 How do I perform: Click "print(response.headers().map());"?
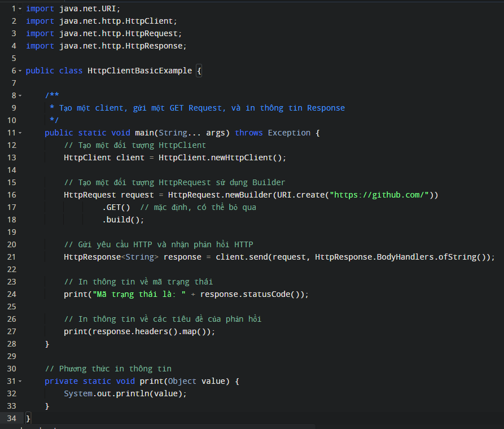[139, 331]
